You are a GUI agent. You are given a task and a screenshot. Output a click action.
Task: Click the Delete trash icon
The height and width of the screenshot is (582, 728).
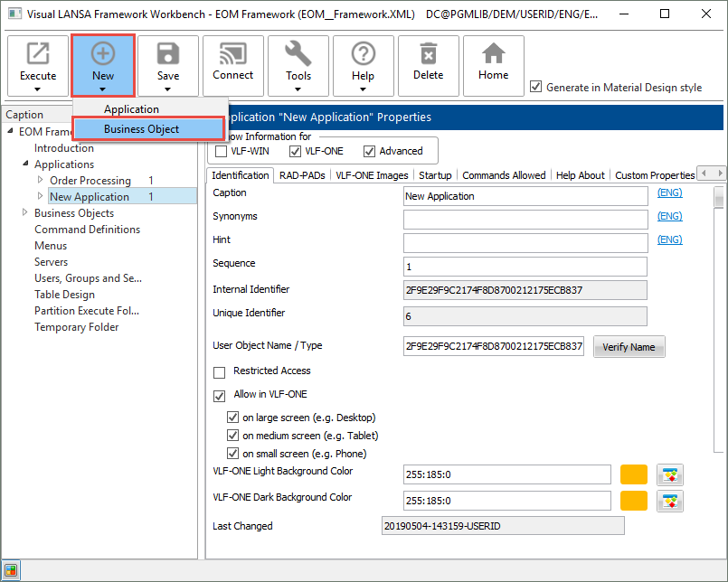[428, 56]
